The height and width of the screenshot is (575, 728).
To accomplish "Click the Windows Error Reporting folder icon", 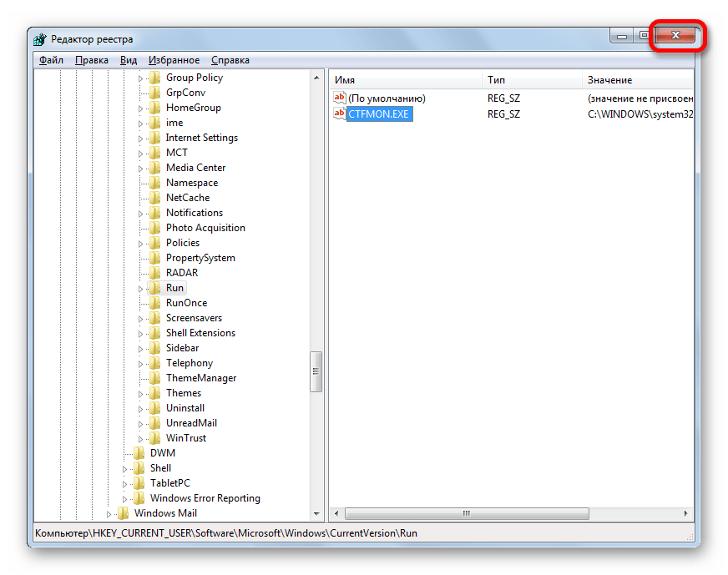I will tap(139, 498).
